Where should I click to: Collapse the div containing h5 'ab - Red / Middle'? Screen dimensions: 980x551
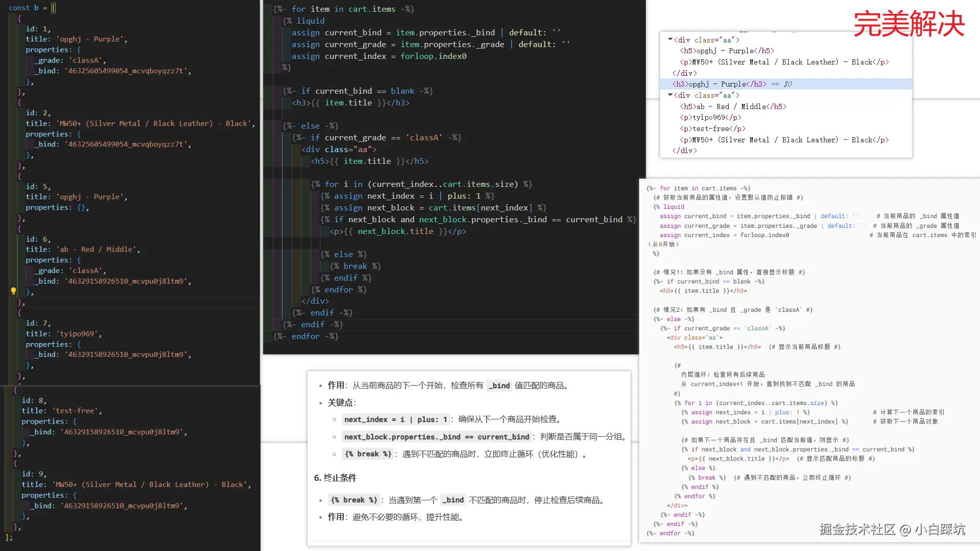(670, 95)
